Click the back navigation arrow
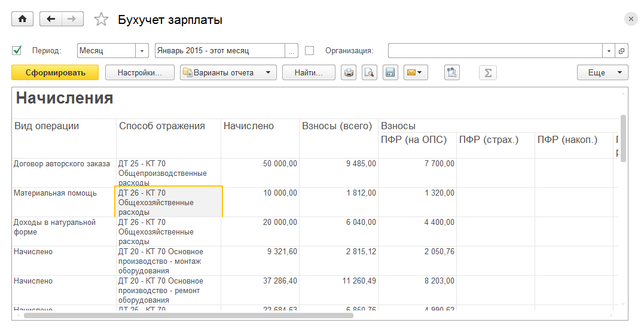The height and width of the screenshot is (329, 644). click(51, 19)
